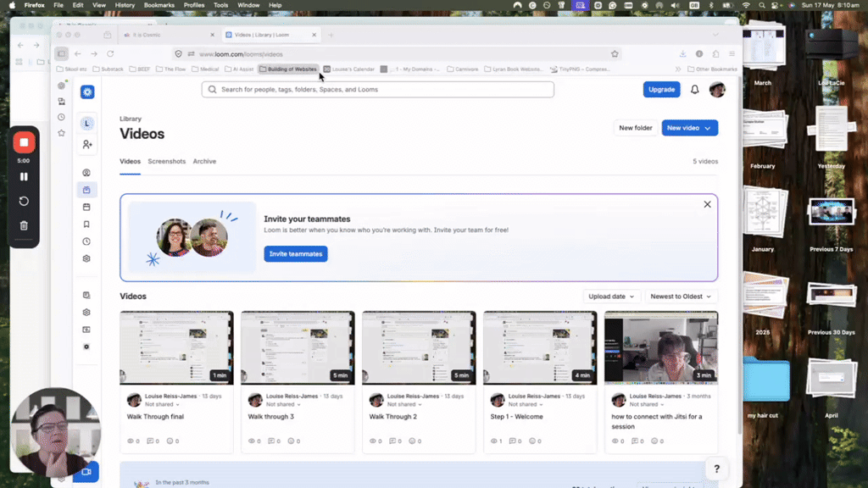Open the Upload date sort dropdown
Image resolution: width=868 pixels, height=488 pixels.
pyautogui.click(x=611, y=297)
